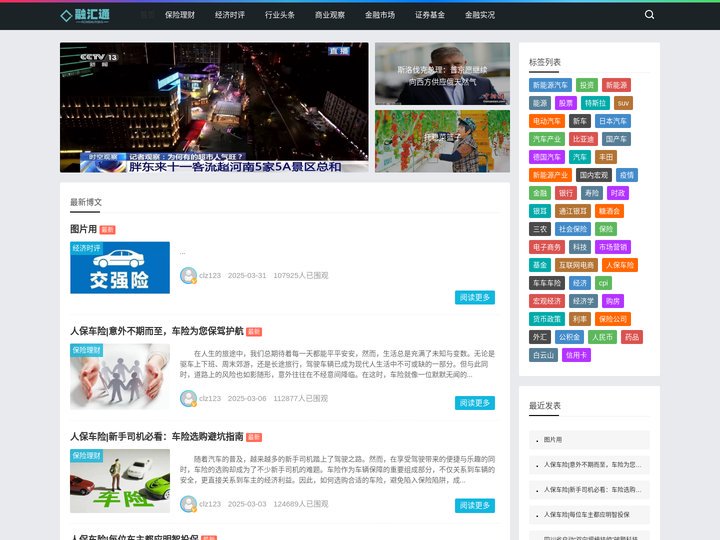Open the 车险 cars post thumbnail
The image size is (720, 540).
coord(120,481)
